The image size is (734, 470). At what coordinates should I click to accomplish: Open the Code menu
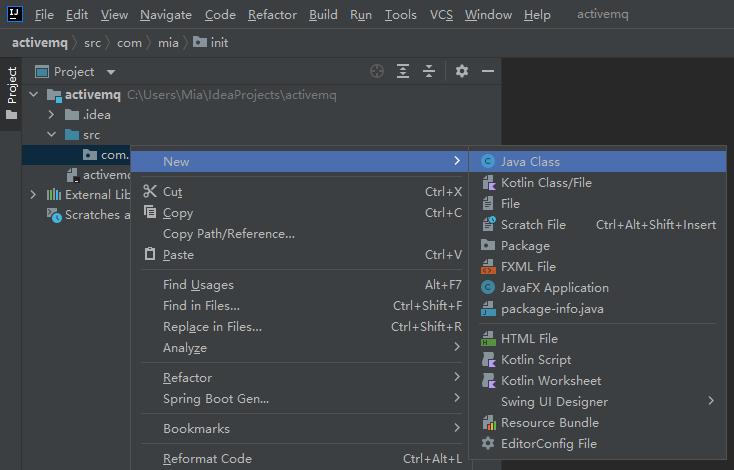(x=220, y=15)
